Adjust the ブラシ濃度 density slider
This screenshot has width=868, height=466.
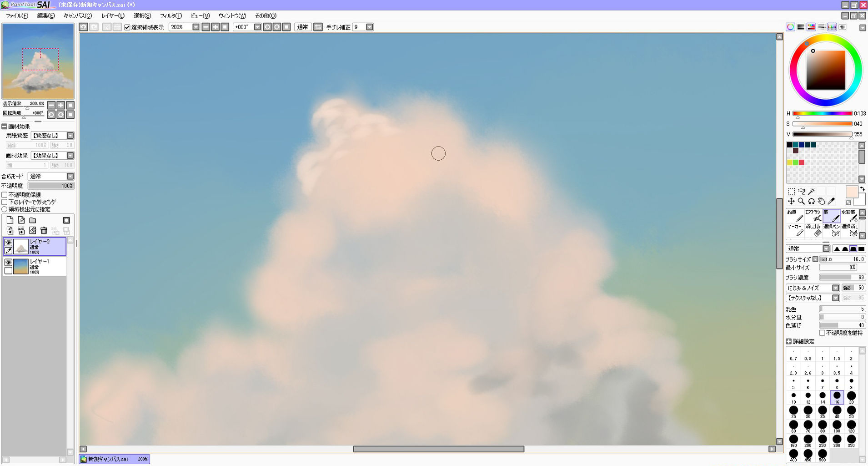click(x=842, y=278)
